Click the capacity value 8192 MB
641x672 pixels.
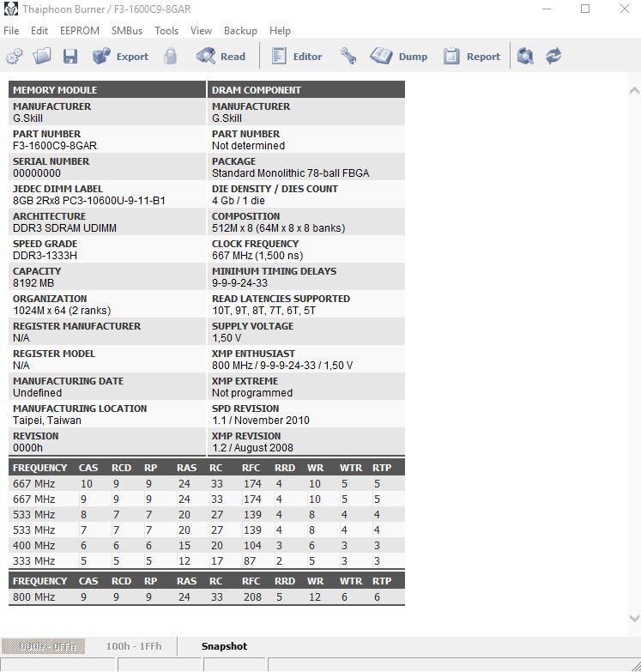pyautogui.click(x=33, y=283)
